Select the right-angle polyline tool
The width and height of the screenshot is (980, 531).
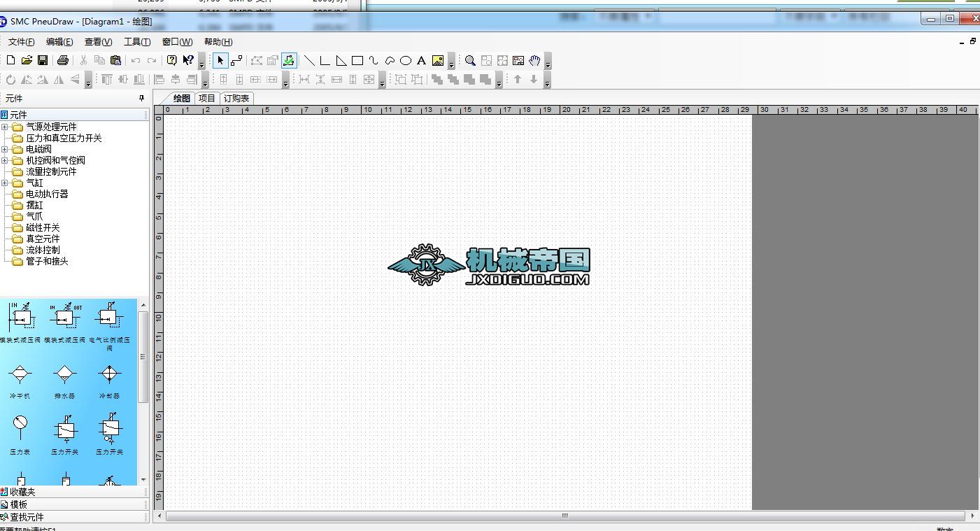click(325, 61)
